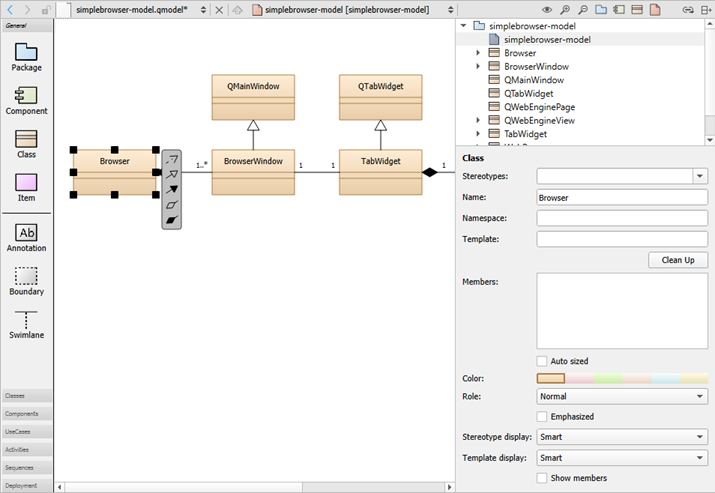Select the Swimlane tool

click(x=26, y=323)
